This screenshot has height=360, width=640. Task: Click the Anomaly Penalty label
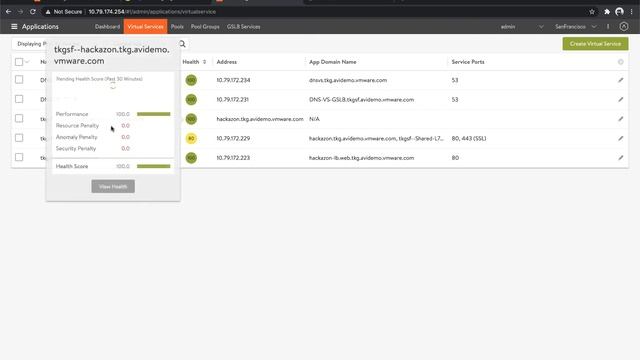[76, 137]
